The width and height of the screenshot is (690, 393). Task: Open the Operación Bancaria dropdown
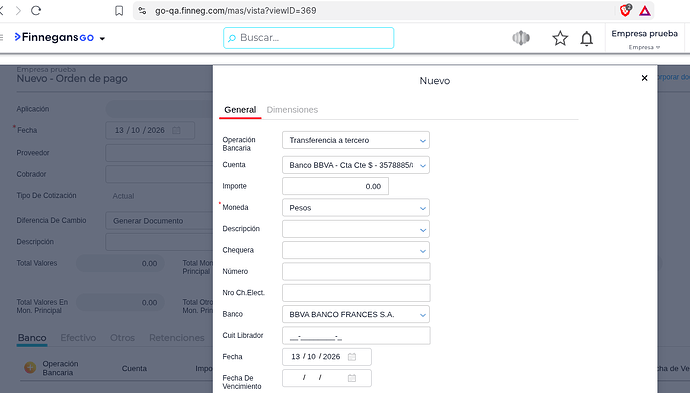coord(356,140)
